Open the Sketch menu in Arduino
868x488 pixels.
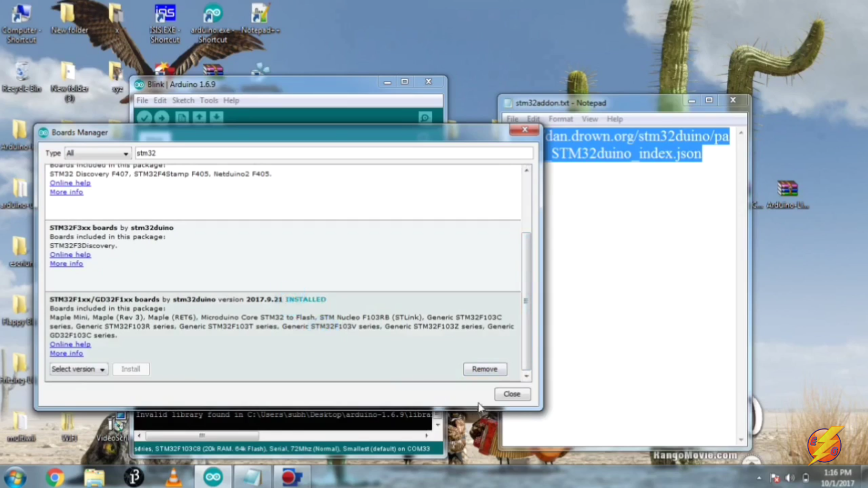coord(183,100)
